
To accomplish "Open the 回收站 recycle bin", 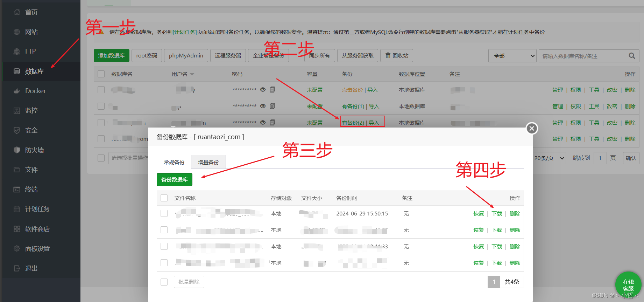I will (397, 56).
